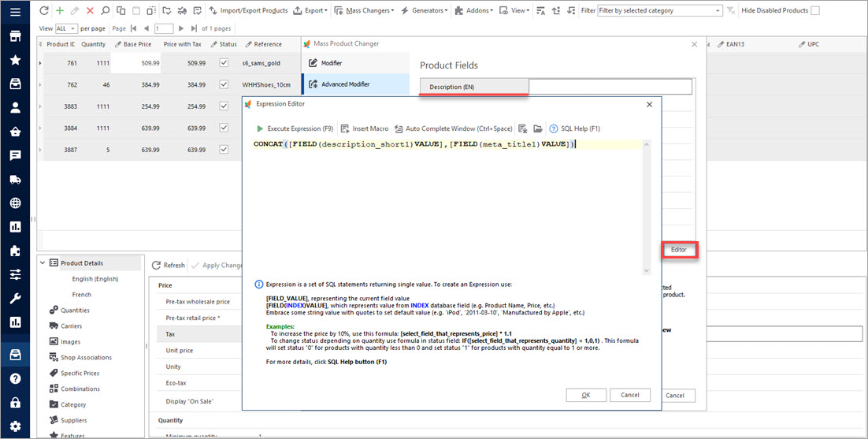Click the open folder icon in Expression Editor
The height and width of the screenshot is (439, 868).
(537, 128)
